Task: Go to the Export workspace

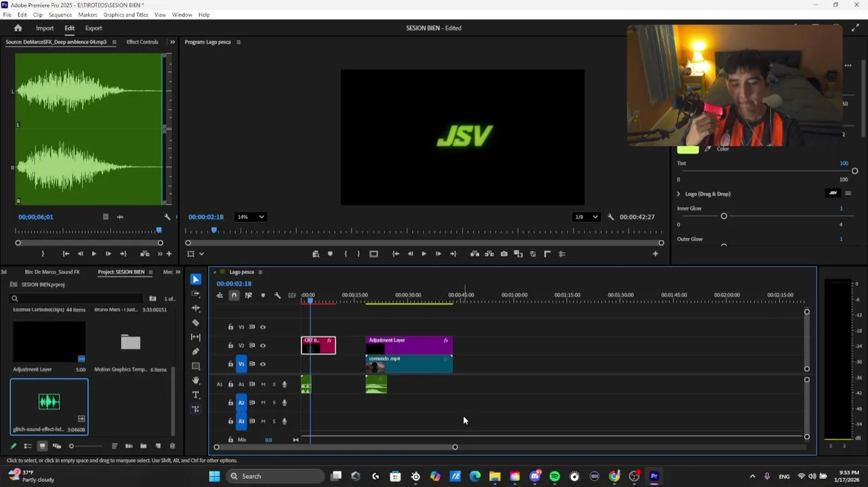Action: pyautogui.click(x=93, y=28)
